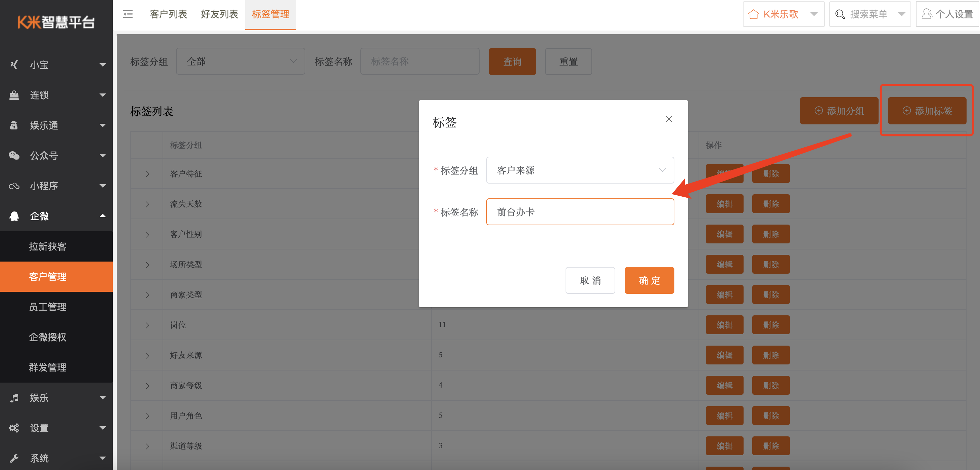The image size is (980, 470).
Task: Click the value 11 in 岗位 row
Action: coord(442,324)
